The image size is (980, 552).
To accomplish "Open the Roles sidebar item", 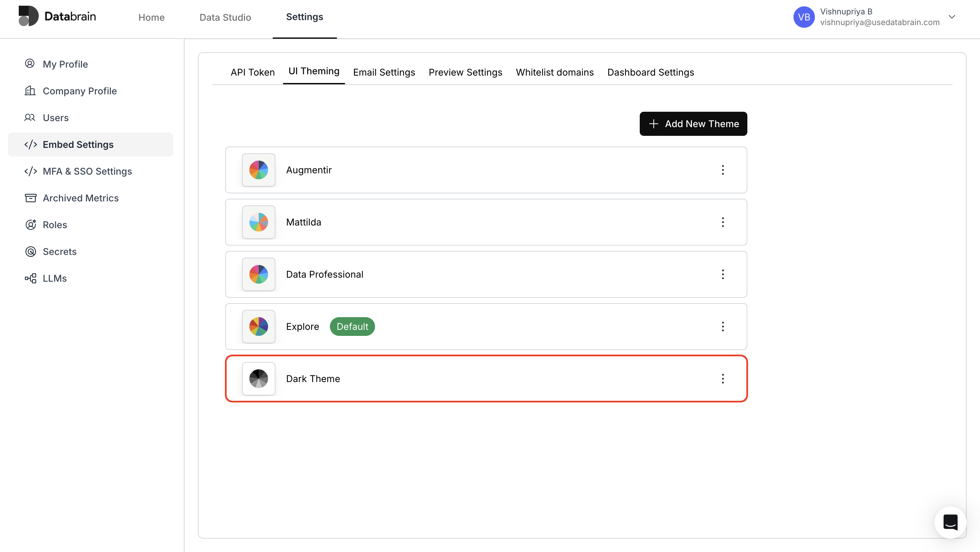I will tap(55, 224).
